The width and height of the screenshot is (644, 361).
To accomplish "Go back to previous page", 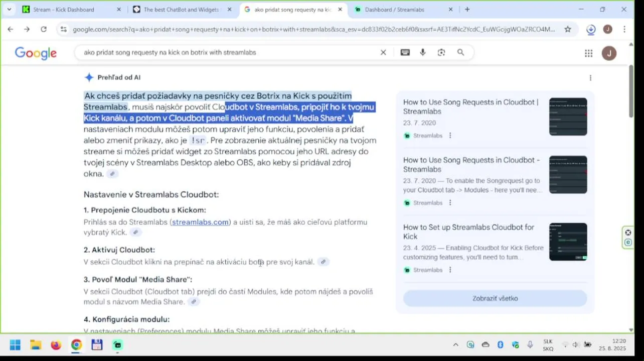I will coord(10,29).
